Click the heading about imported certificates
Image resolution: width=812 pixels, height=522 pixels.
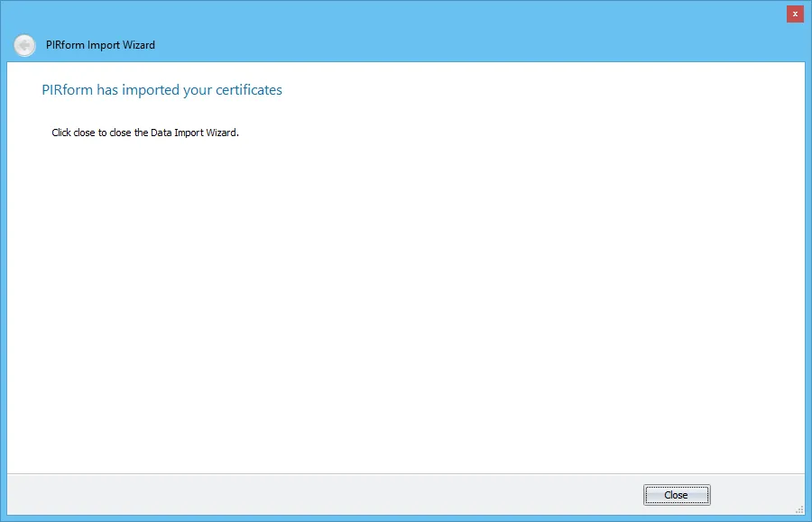tap(161, 89)
